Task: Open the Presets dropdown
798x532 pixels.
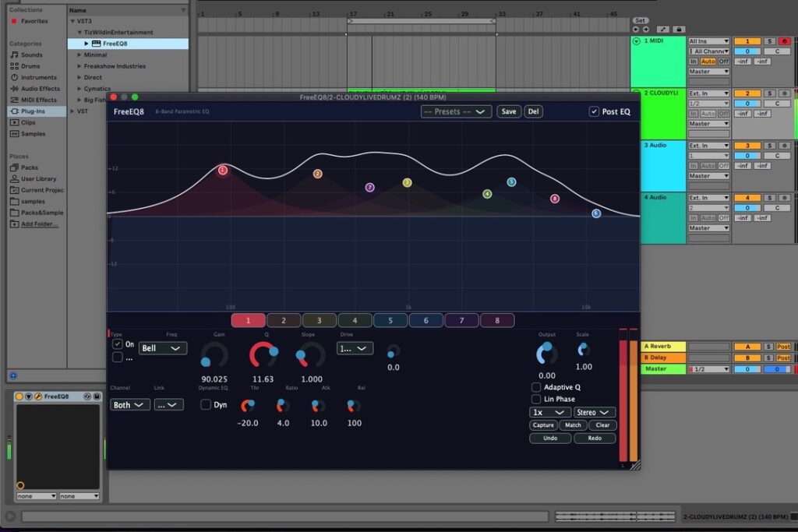Action: coord(456,111)
